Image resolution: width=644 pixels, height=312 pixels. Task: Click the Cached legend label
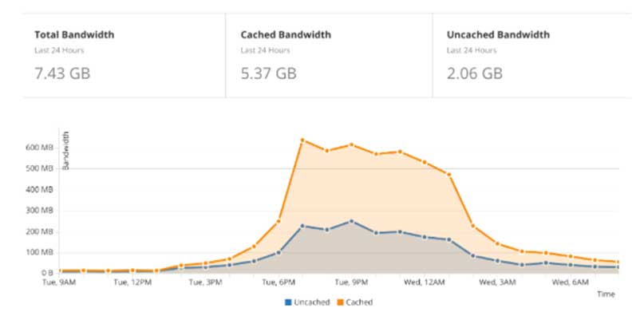click(359, 302)
